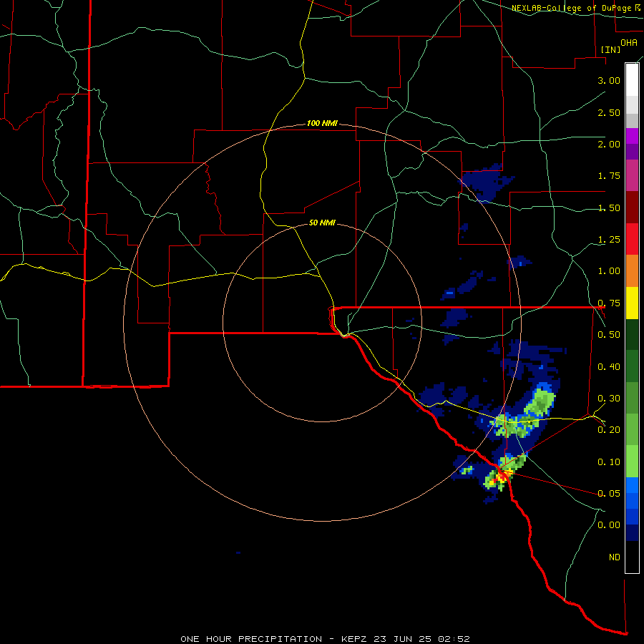Select the 3.00 legend value
This screenshot has height=644, width=644.
pyautogui.click(x=609, y=80)
